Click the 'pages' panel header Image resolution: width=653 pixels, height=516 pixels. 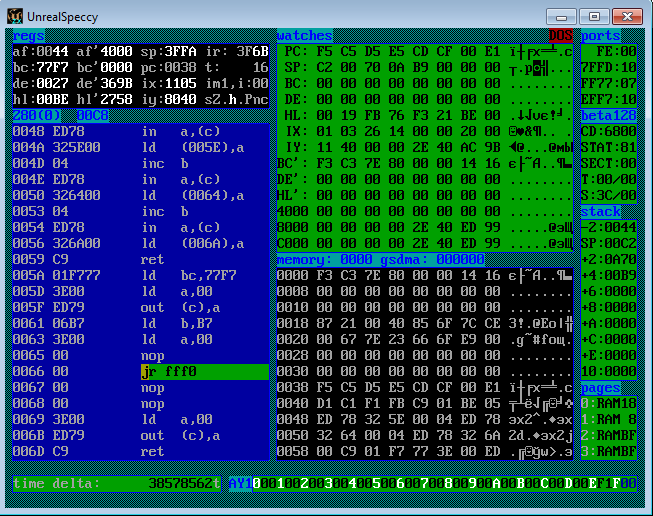point(600,387)
